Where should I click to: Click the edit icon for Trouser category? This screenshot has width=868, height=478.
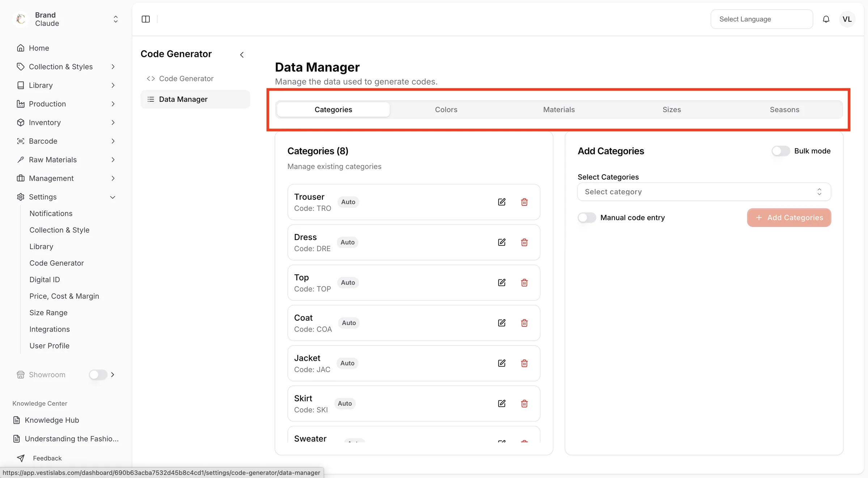[502, 202]
